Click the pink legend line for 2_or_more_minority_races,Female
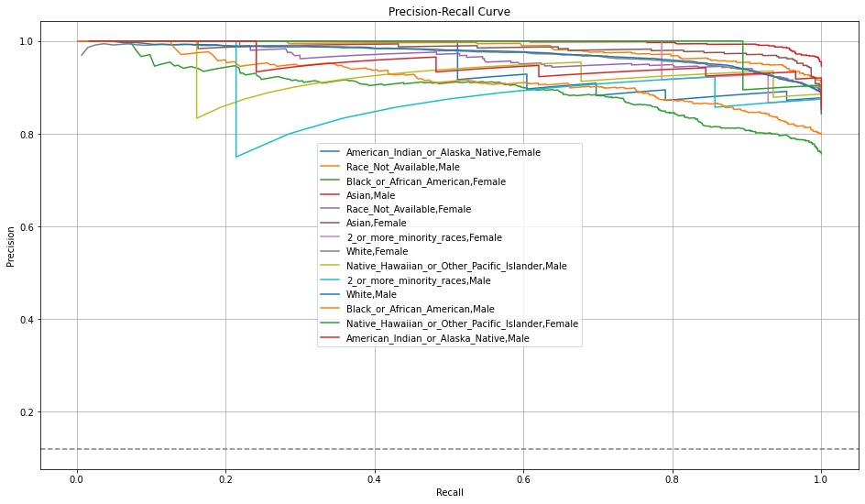Image resolution: width=865 pixels, height=504 pixels. click(x=331, y=237)
